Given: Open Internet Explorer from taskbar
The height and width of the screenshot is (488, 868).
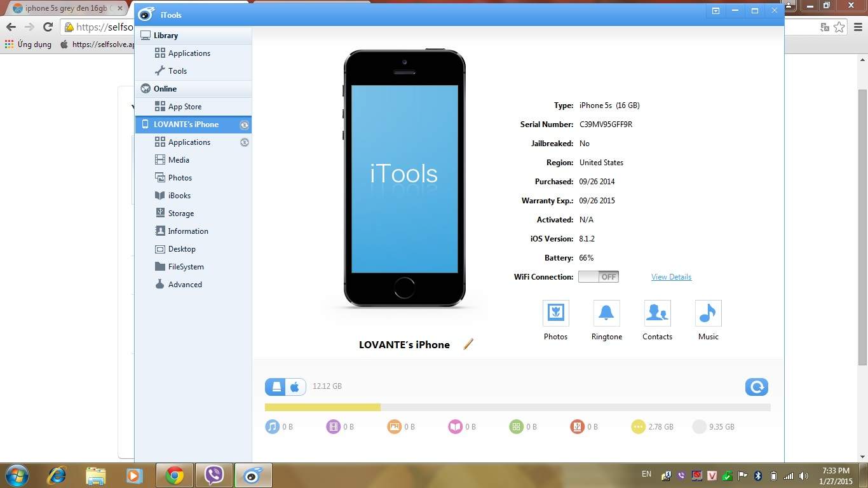Looking at the screenshot, I should pos(57,475).
